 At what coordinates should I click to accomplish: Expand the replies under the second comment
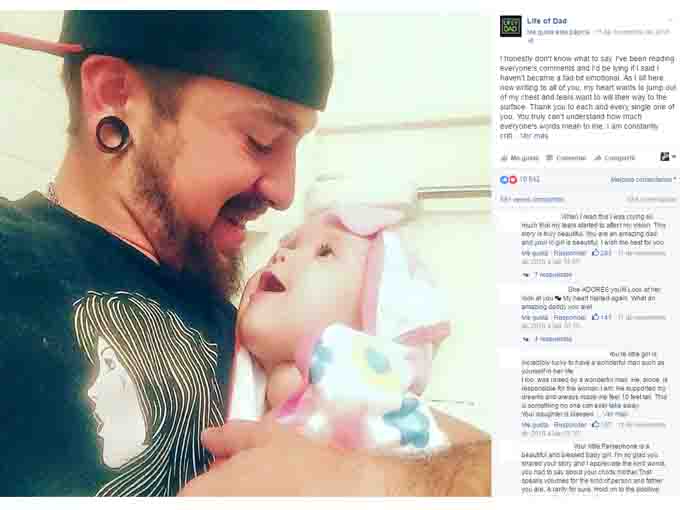(548, 339)
